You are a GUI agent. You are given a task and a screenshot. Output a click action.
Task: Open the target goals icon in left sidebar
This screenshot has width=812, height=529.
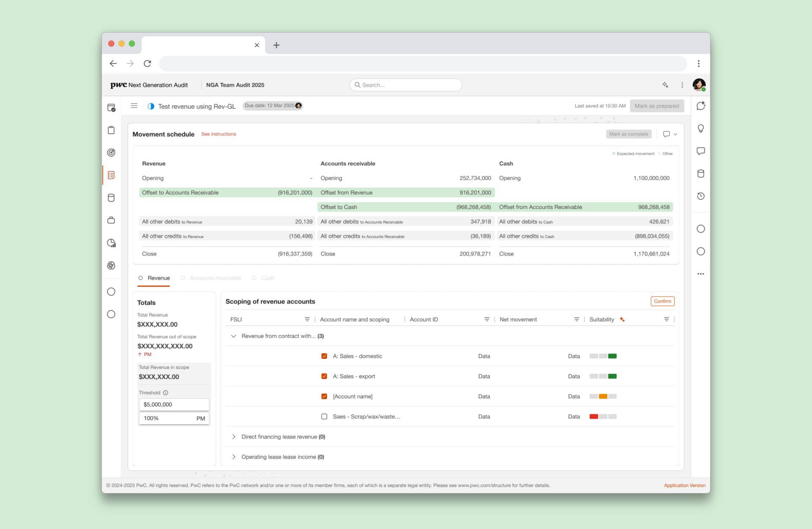pos(111,152)
